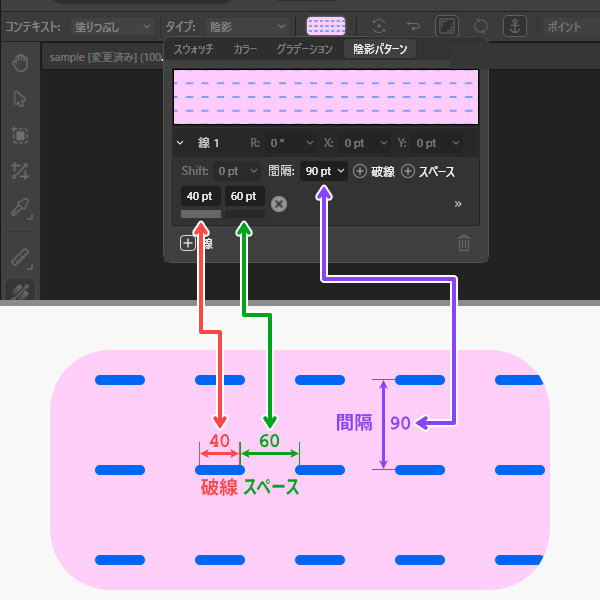The image size is (600, 600).
Task: Click the anchor icon in context toolbar
Action: click(x=513, y=26)
